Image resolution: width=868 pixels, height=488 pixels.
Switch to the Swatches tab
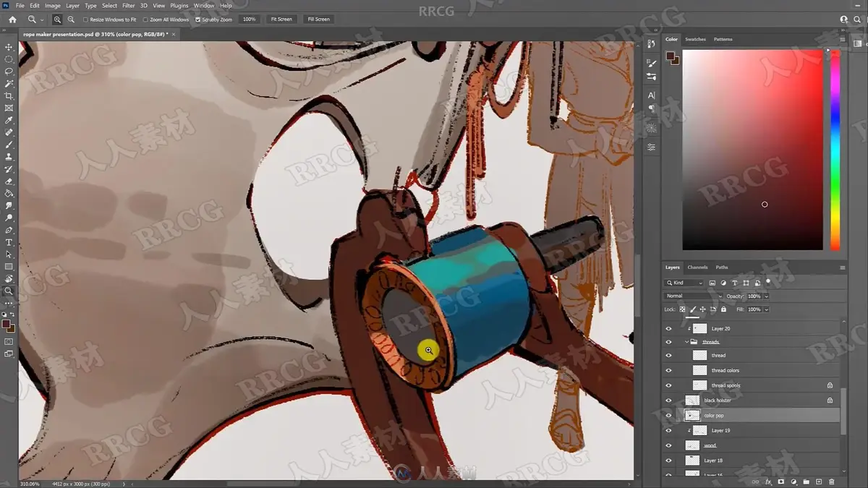[x=695, y=39]
